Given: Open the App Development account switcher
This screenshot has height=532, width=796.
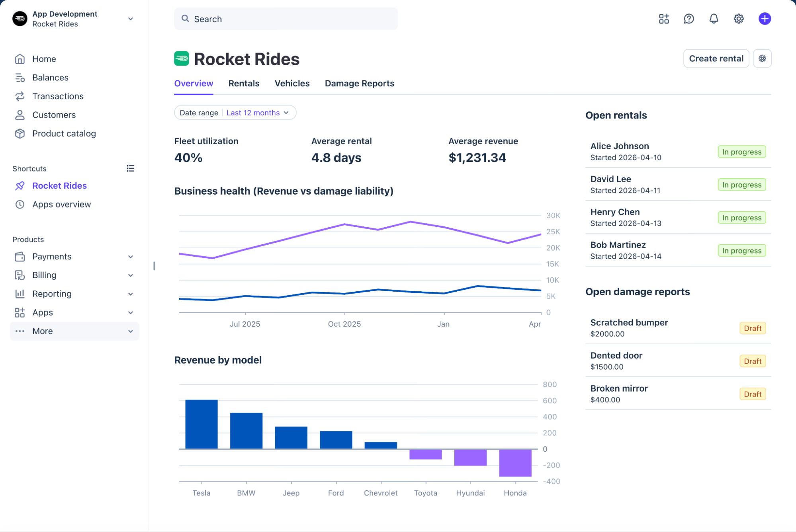Looking at the screenshot, I should coord(74,19).
